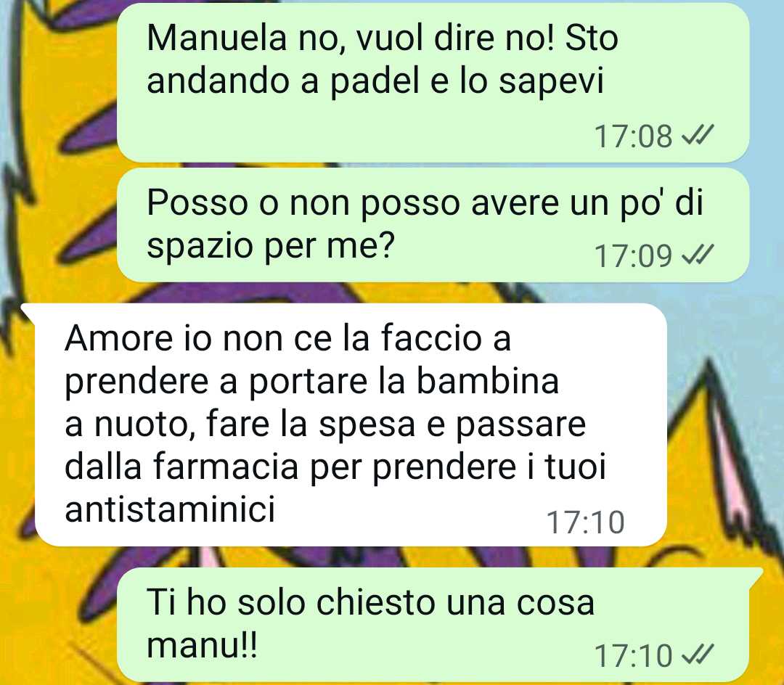Click double-check read receipt on 17:09 message
Screen dimensions: 784x685
[698, 255]
